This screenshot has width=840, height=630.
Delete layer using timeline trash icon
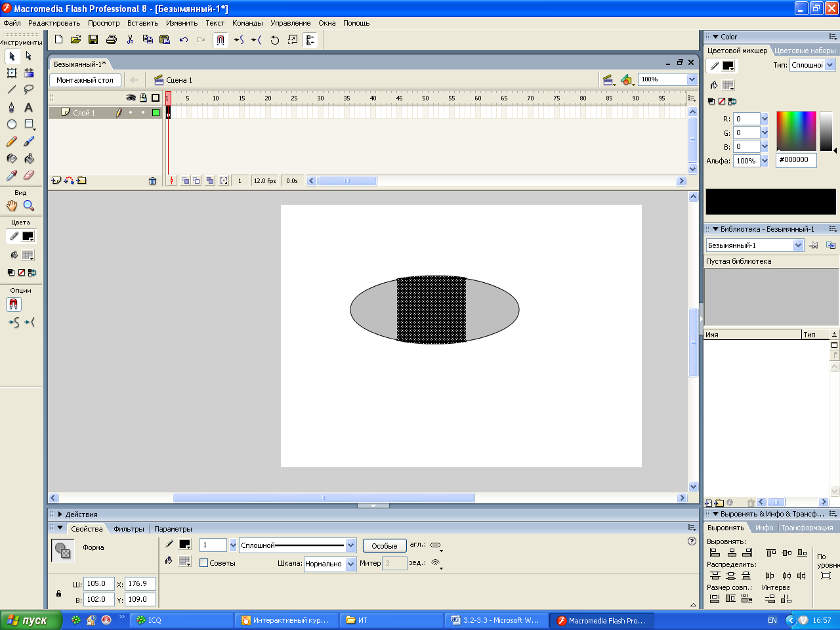(152, 180)
